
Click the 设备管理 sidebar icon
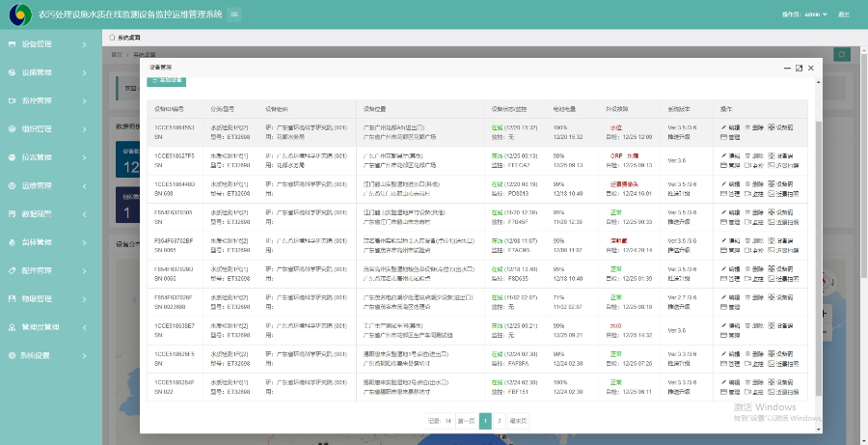click(13, 43)
